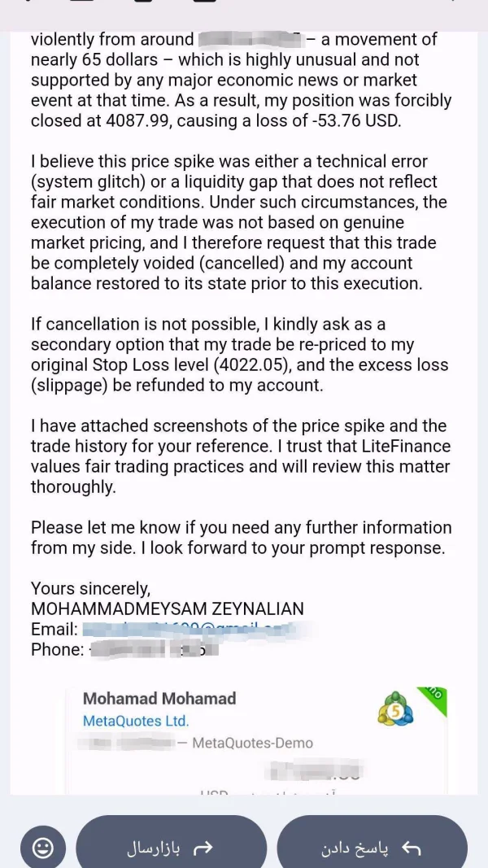Click the paragraph starting 'I believe this price spike'
Image resolution: width=488 pixels, height=868 pixels.
[x=241, y=223]
